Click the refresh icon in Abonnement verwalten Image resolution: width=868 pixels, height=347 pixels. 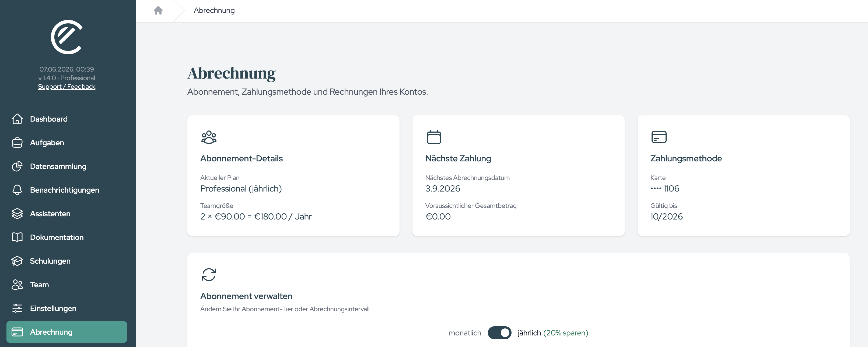(209, 275)
